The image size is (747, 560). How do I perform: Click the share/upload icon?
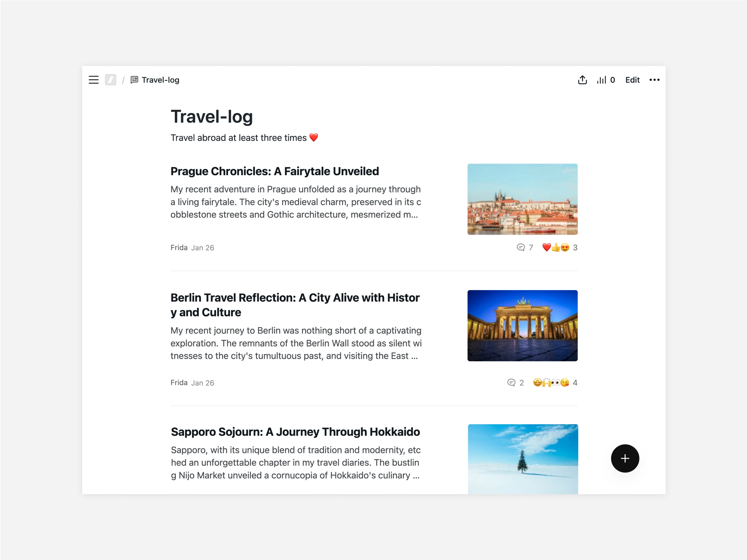(582, 80)
